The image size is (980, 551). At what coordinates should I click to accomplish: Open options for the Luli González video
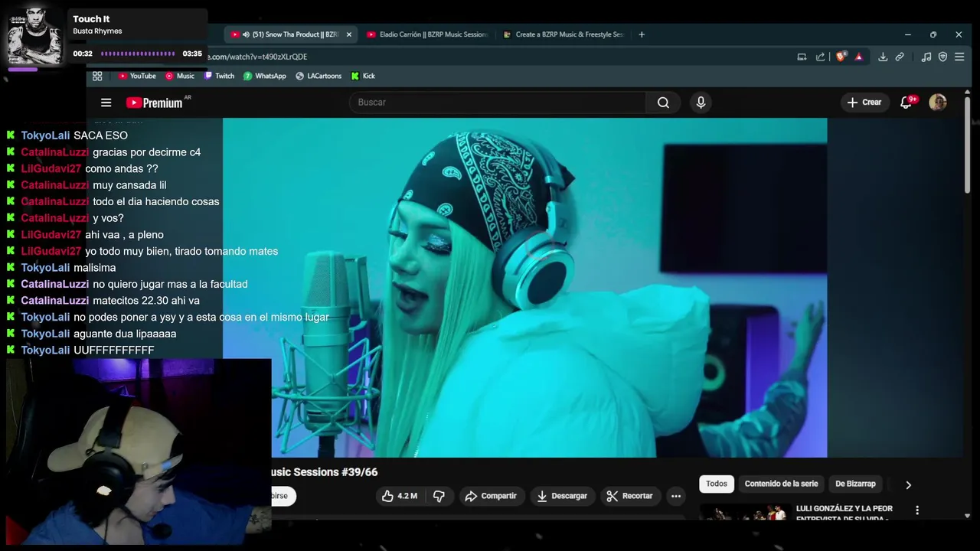(x=917, y=510)
